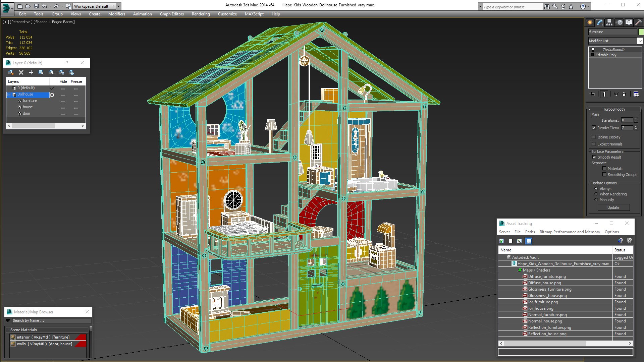
Task: Click the Pin Stack icon
Action: coord(593,94)
